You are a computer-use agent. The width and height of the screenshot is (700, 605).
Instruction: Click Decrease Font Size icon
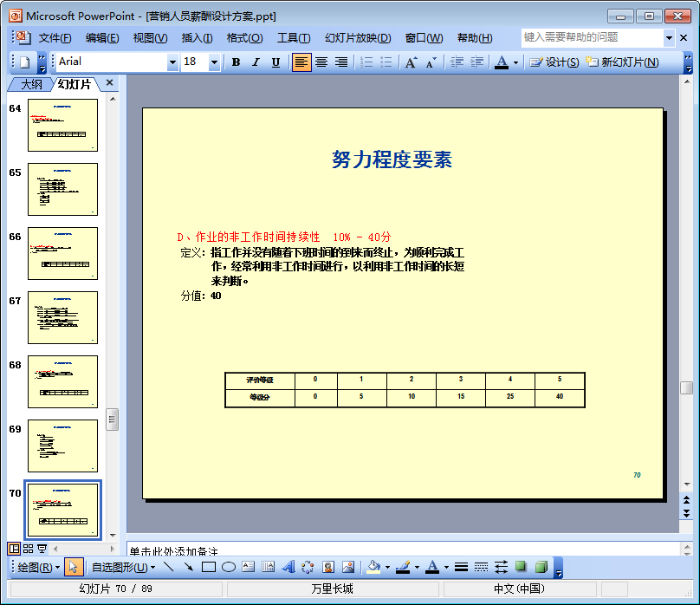(431, 62)
